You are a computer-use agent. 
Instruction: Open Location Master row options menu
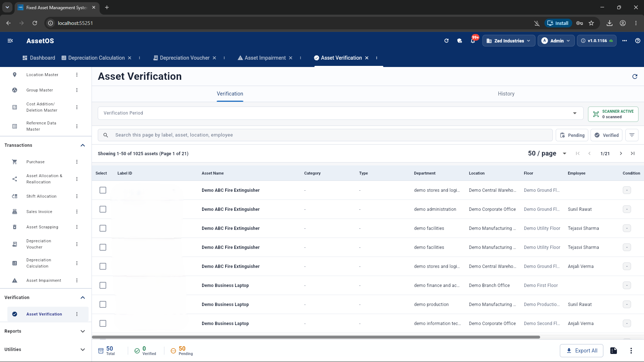77,75
